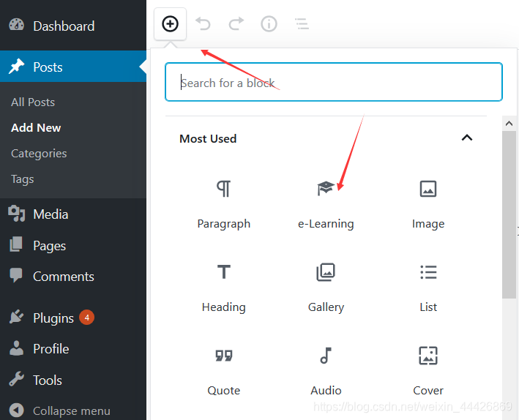Insert an Image block
This screenshot has height=420, width=519.
coord(428,205)
